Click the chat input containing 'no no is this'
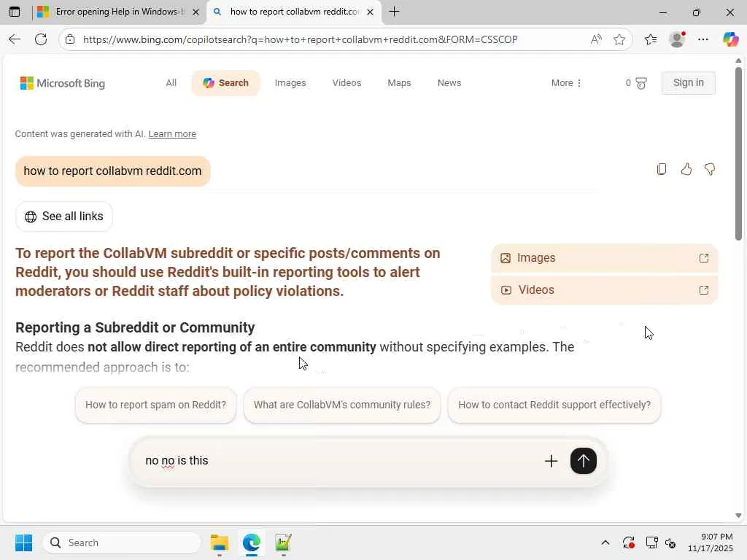Viewport: 747px width, 560px height. pos(341,461)
